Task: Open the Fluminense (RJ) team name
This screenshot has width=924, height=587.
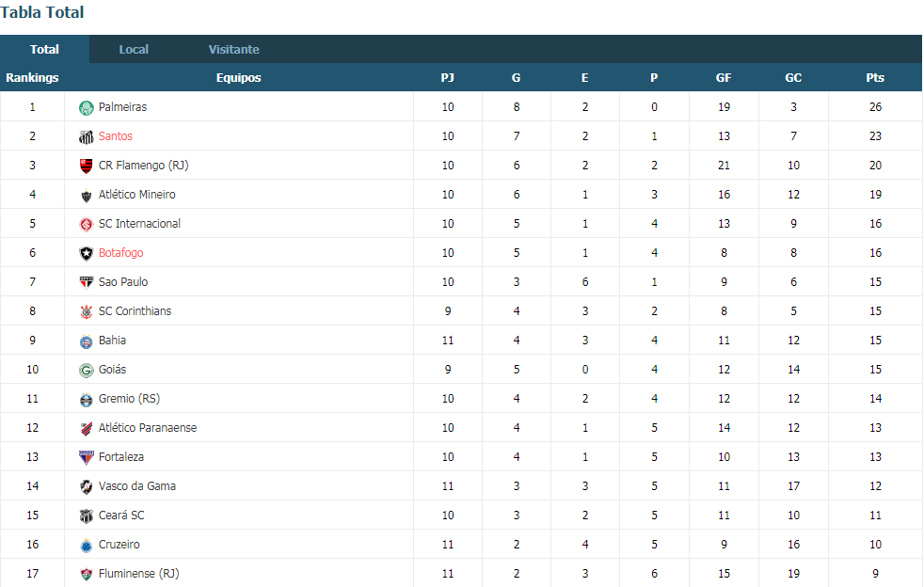Action: [x=139, y=574]
